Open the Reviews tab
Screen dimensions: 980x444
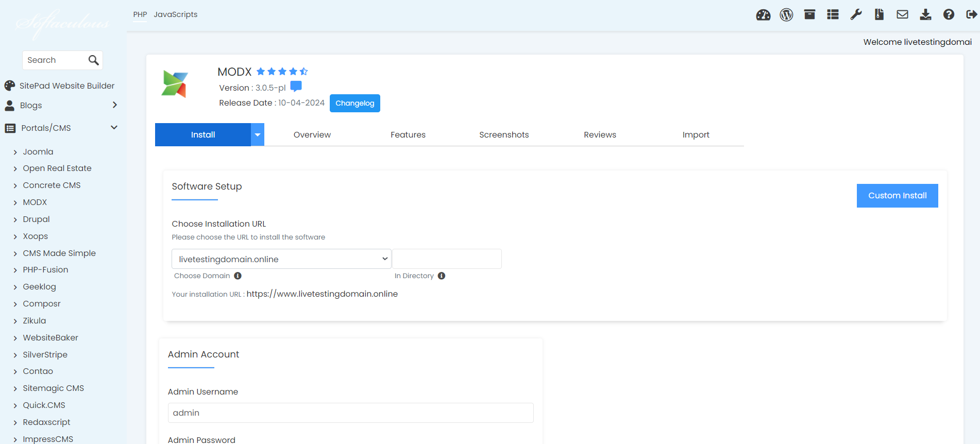[x=600, y=135]
